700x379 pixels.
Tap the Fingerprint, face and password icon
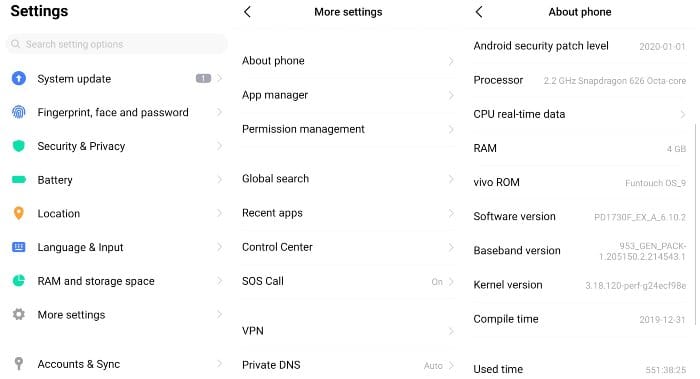tap(19, 112)
